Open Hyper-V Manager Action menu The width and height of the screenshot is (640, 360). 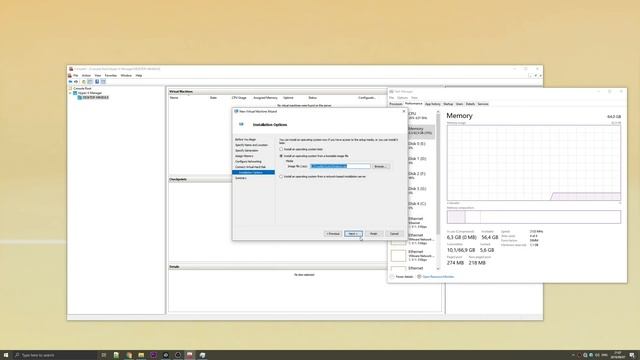click(86, 76)
